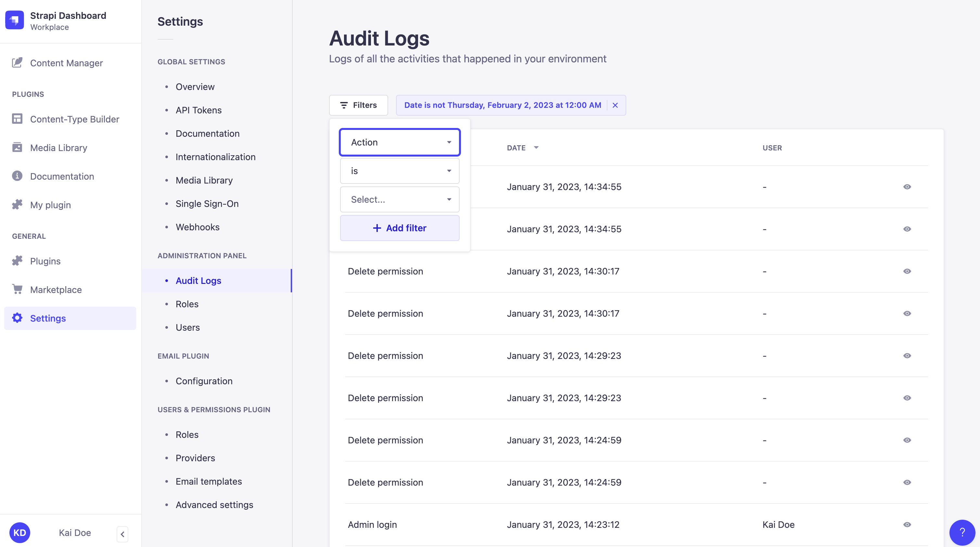The width and height of the screenshot is (980, 547).
Task: Click the Strapi Dashboard logo
Action: click(x=15, y=20)
